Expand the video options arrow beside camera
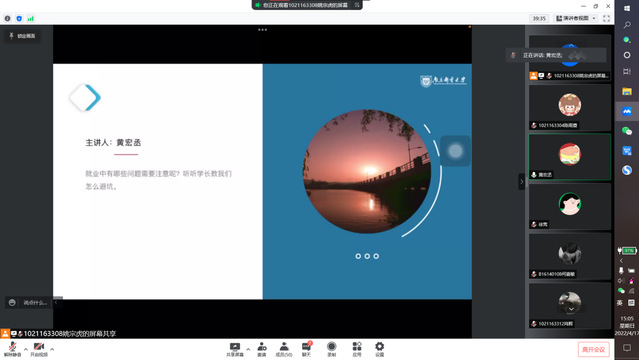Viewport: 639px width, 360px height. point(52,349)
